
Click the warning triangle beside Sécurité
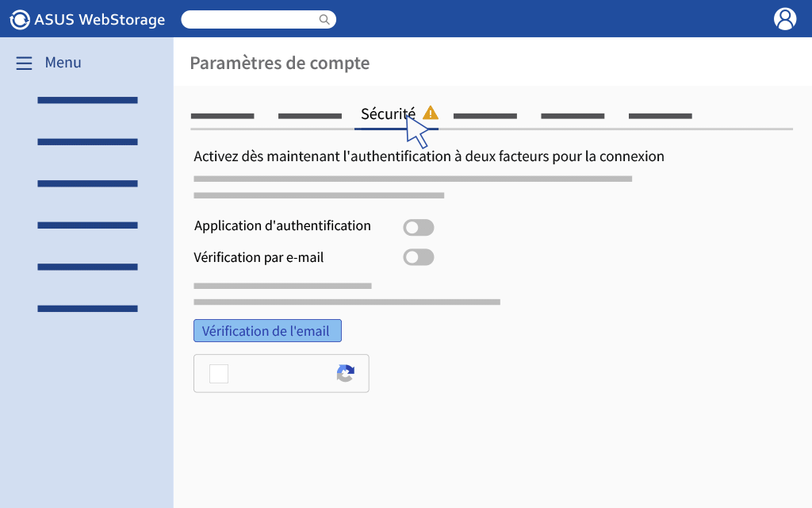click(431, 113)
